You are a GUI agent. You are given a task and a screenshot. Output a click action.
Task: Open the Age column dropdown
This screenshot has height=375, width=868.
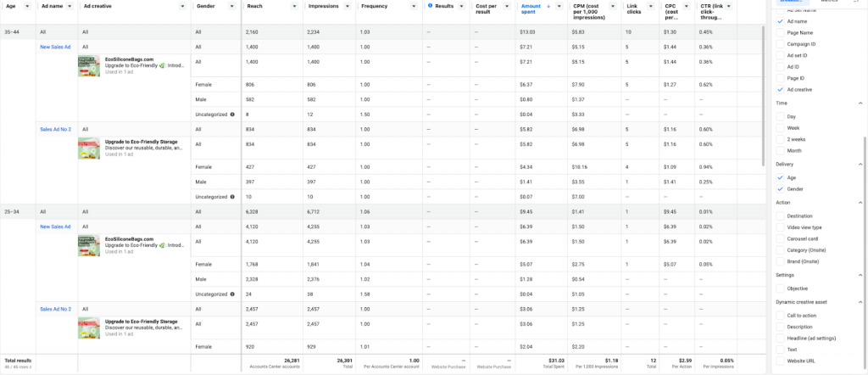[x=26, y=6]
